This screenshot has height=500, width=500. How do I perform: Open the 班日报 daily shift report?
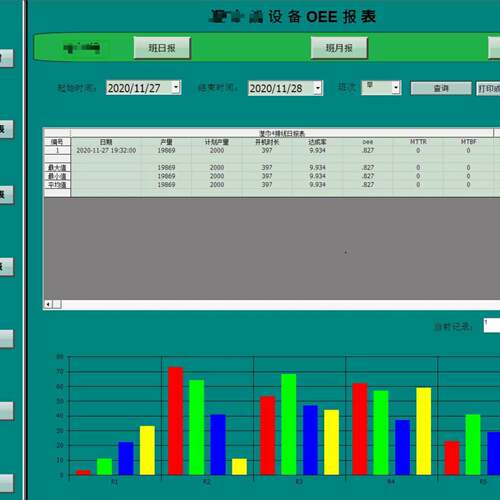click(x=162, y=48)
